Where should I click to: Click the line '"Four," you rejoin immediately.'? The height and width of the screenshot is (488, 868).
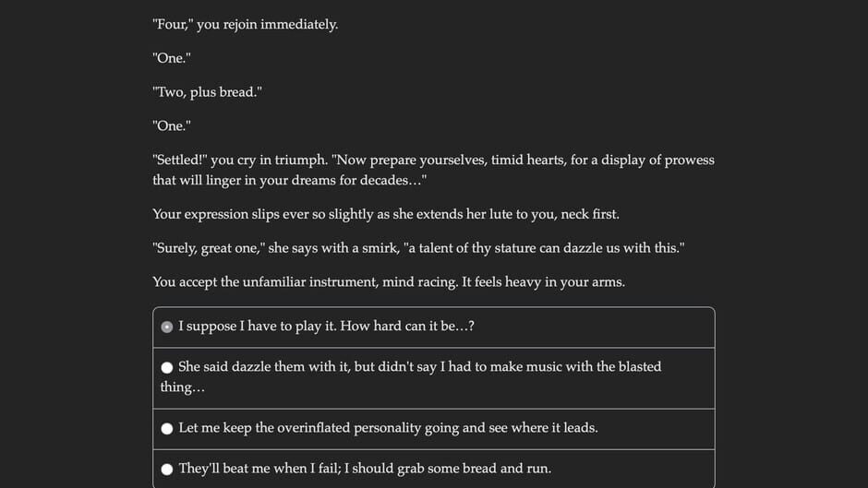click(245, 25)
